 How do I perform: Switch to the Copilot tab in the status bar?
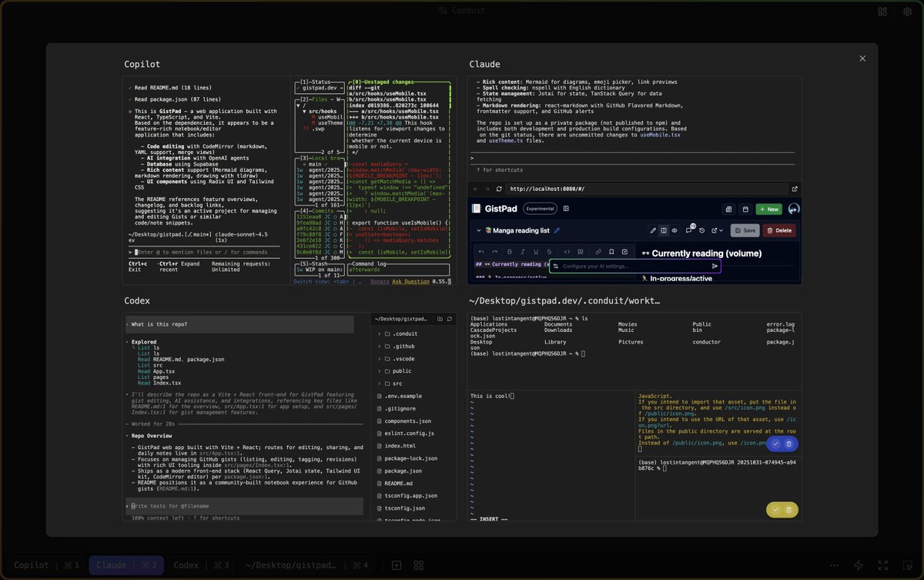click(x=31, y=565)
